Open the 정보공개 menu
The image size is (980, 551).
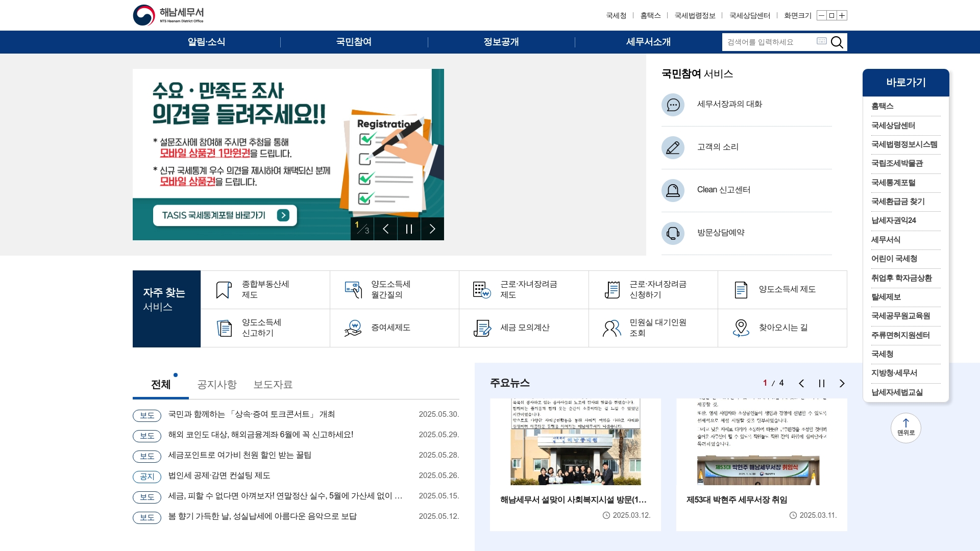coord(501,42)
